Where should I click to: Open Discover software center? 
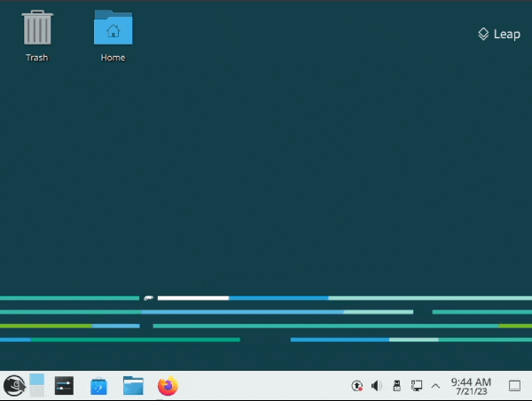(99, 386)
